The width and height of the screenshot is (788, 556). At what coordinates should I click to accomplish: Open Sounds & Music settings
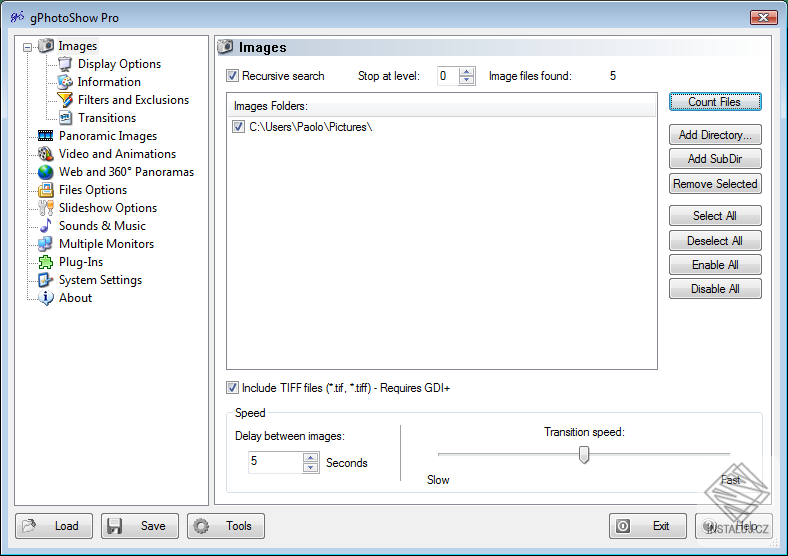pyautogui.click(x=102, y=226)
